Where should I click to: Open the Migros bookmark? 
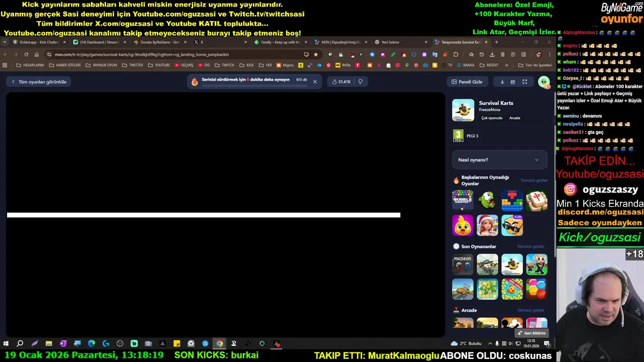point(285,65)
